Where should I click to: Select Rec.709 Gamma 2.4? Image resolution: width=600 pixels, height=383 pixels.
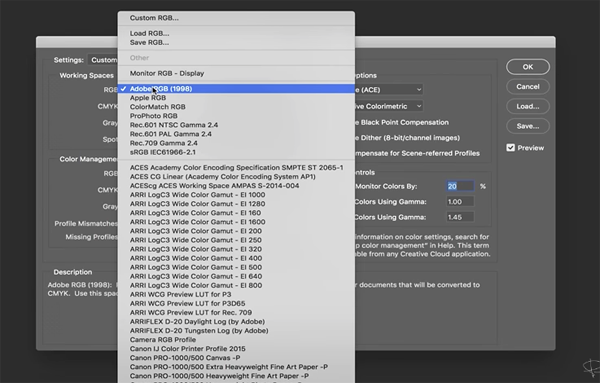pos(236,143)
